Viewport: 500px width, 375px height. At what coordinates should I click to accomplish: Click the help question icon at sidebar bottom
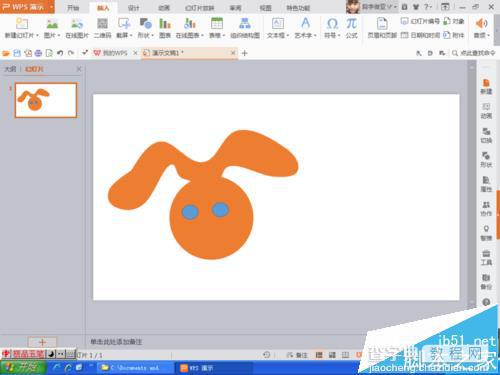coord(486,302)
